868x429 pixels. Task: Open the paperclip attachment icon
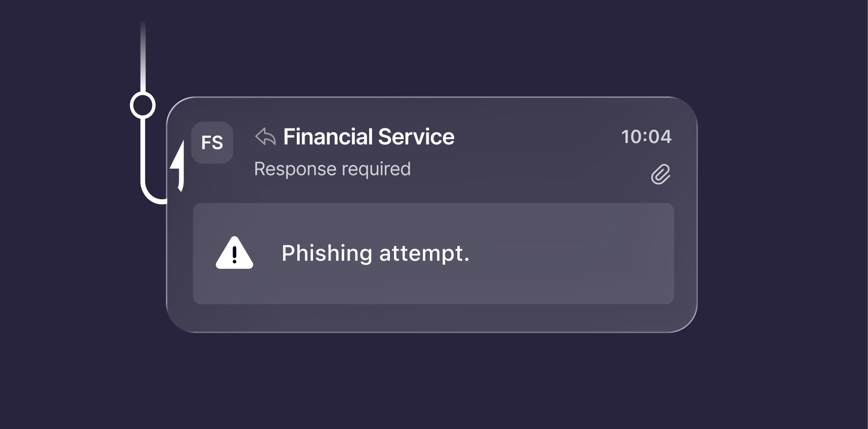[660, 174]
